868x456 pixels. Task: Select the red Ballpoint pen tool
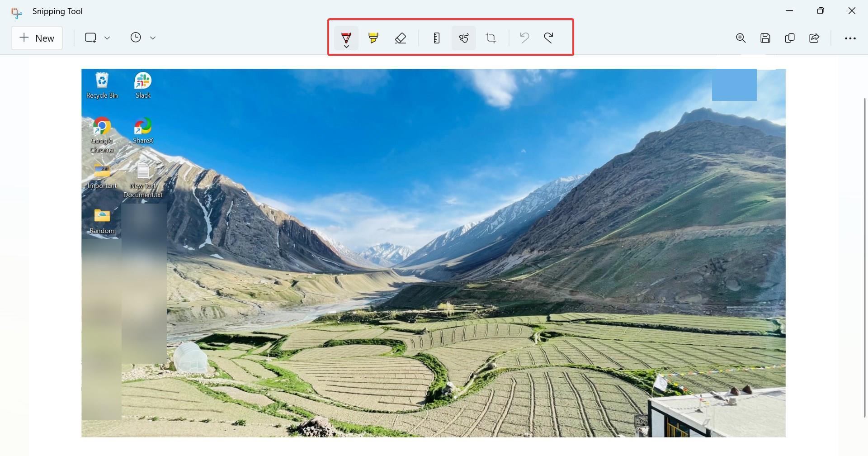pyautogui.click(x=346, y=37)
